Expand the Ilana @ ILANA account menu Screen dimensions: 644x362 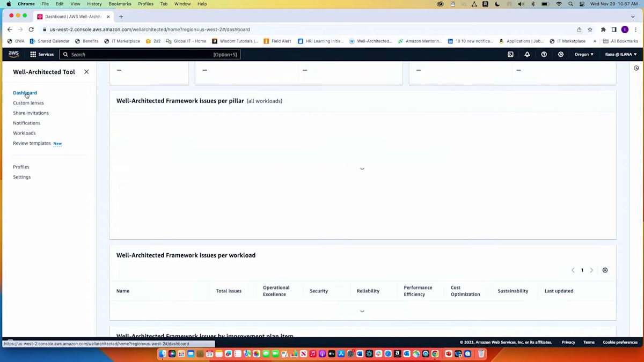coord(620,54)
